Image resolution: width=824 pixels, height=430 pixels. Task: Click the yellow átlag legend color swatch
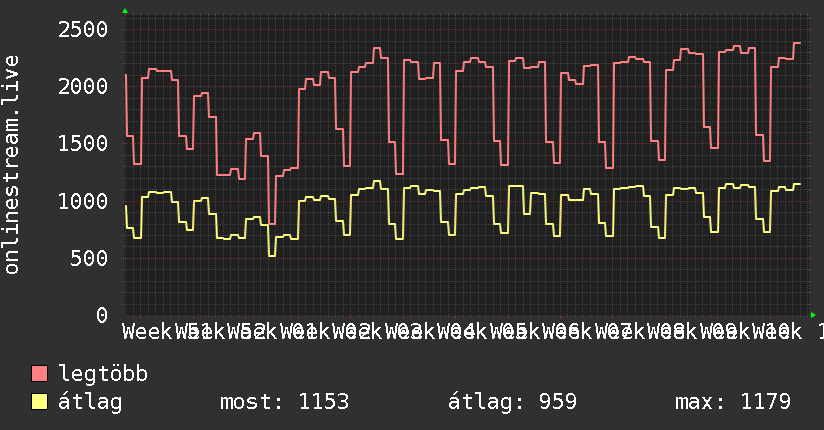[x=39, y=402]
